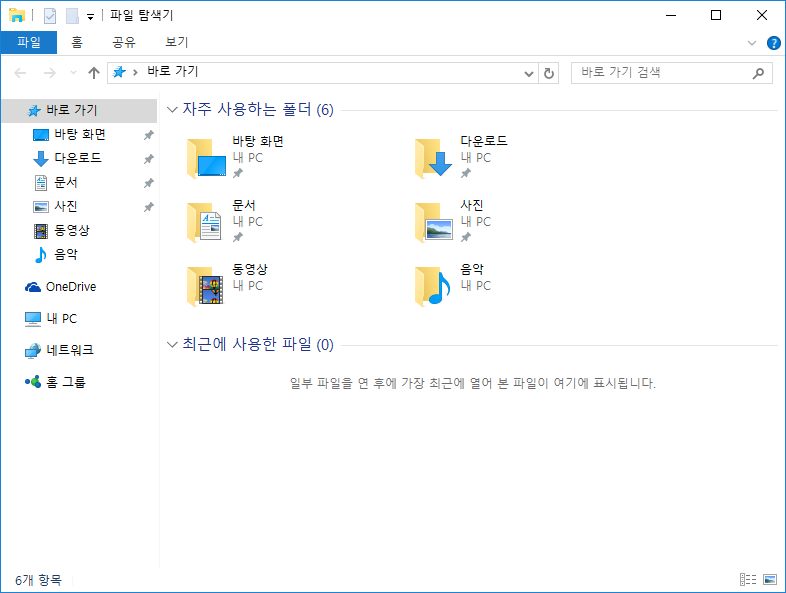The image size is (786, 593).
Task: Click the 자주 사용하는 폴더 (6) group header
Action: [258, 109]
